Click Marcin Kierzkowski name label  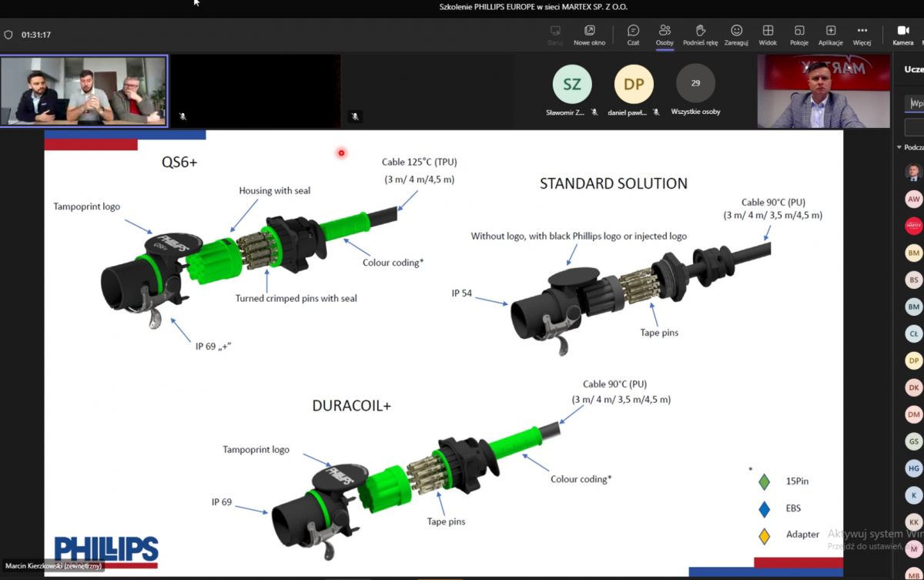point(53,566)
